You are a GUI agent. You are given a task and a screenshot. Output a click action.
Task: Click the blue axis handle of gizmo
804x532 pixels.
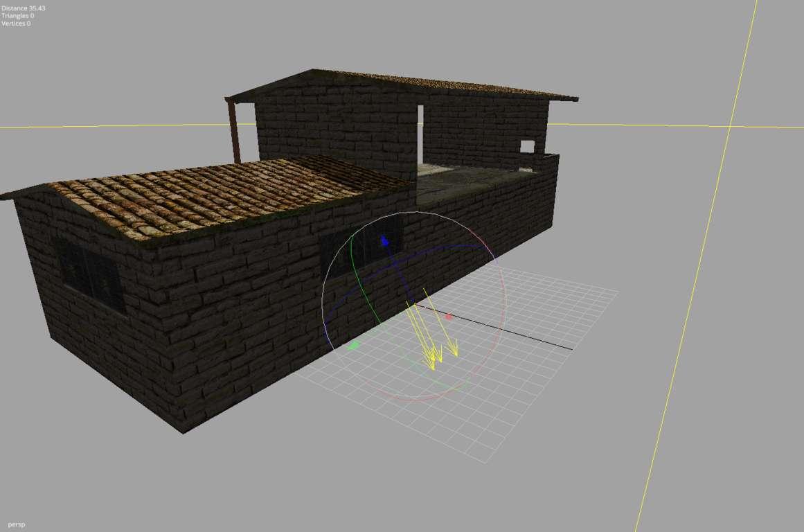tap(385, 242)
